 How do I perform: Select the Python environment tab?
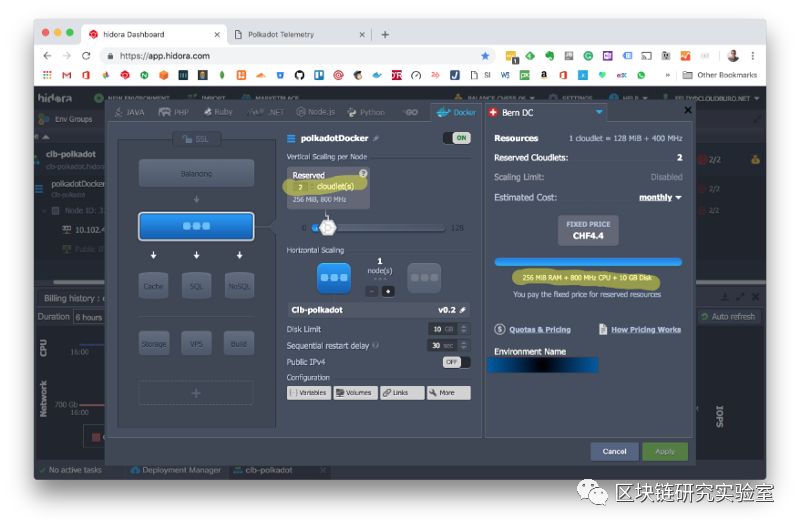pyautogui.click(x=366, y=112)
